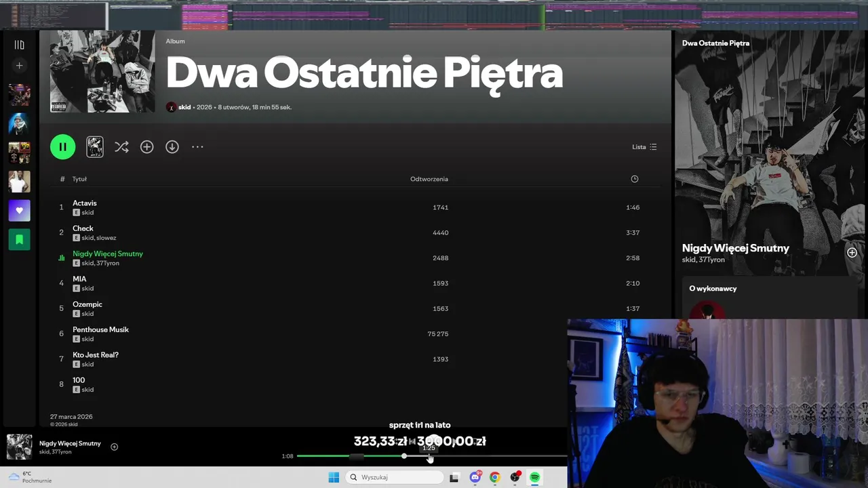This screenshot has width=868, height=488.
Task: Download the album with arrow circle icon
Action: [x=172, y=146]
